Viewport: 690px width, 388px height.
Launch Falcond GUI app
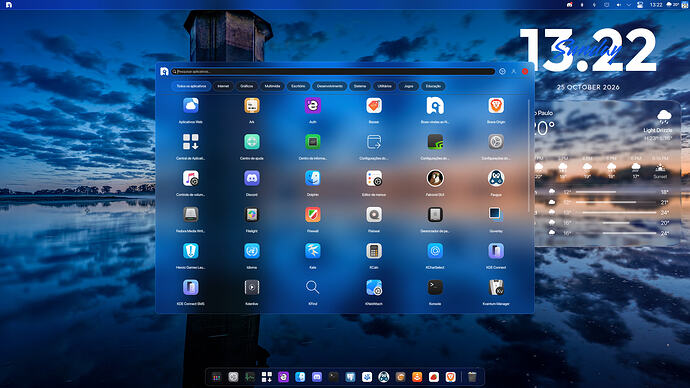click(435, 179)
